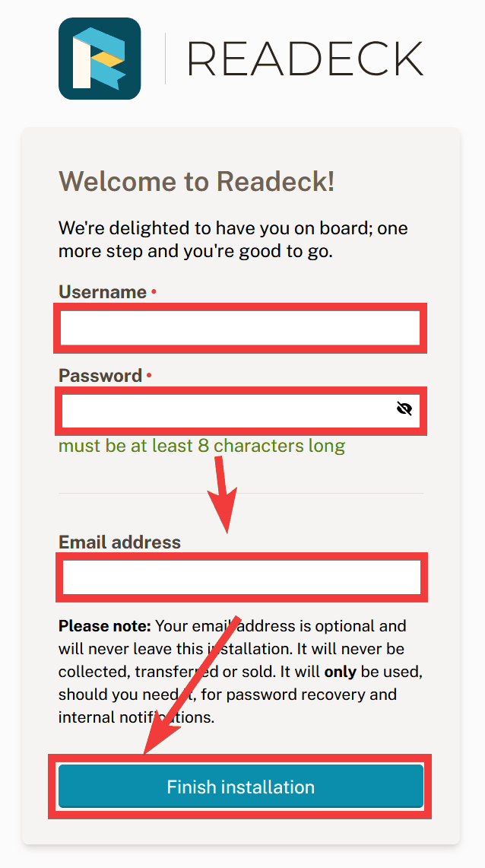Click the red required dot beside Username
This screenshot has width=485, height=868.
tap(154, 291)
